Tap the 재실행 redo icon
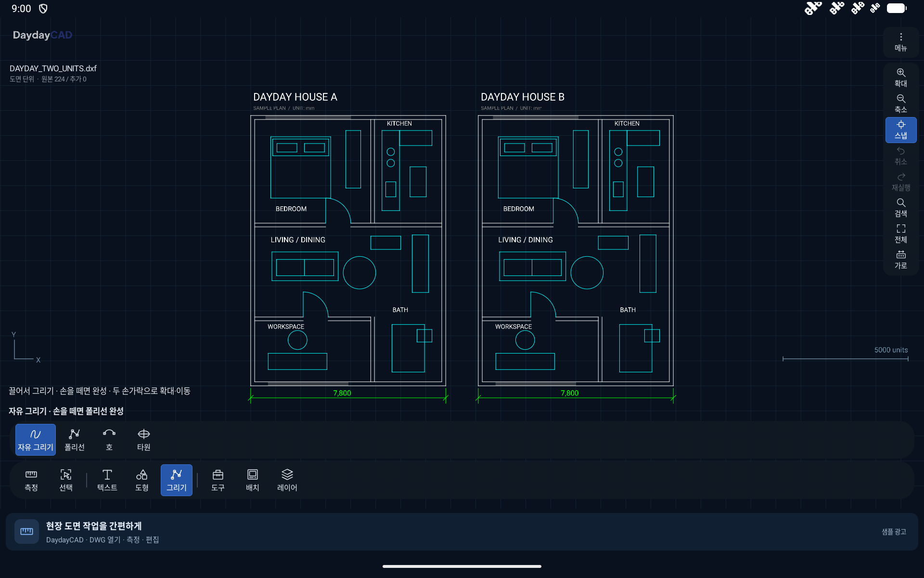 (x=901, y=182)
